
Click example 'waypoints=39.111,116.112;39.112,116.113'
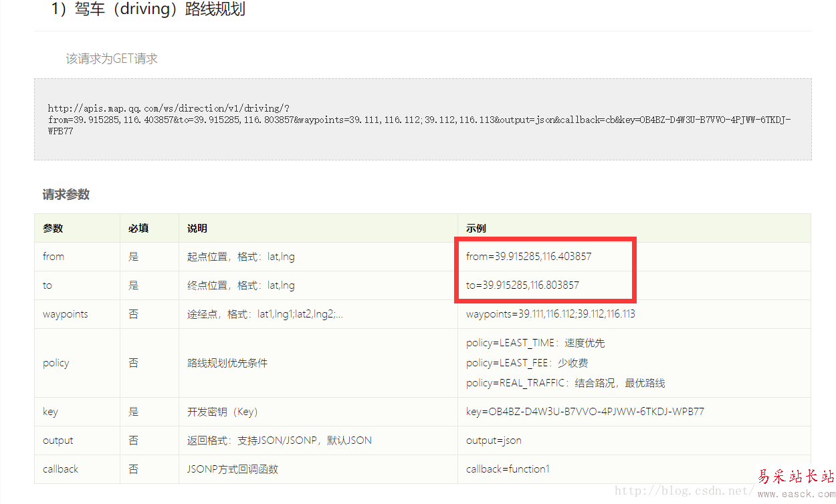[551, 314]
